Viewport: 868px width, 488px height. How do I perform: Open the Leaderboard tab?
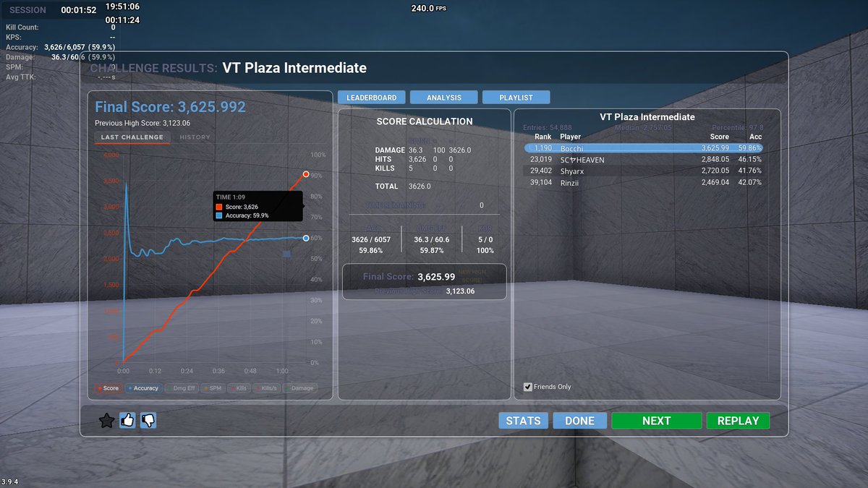pyautogui.click(x=371, y=97)
